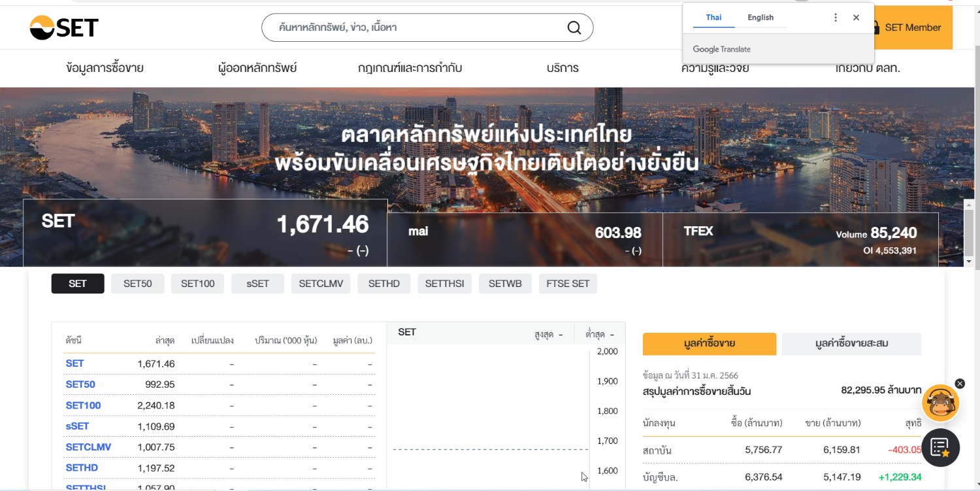Click the 2,240.18 value in the SET100 row
This screenshot has height=491, width=980.
(x=156, y=405)
